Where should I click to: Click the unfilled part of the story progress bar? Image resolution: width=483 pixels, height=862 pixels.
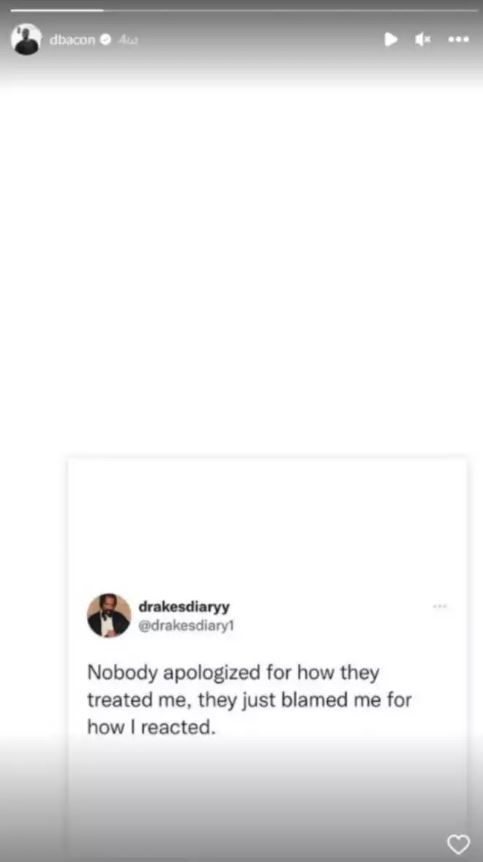[x=291, y=10]
